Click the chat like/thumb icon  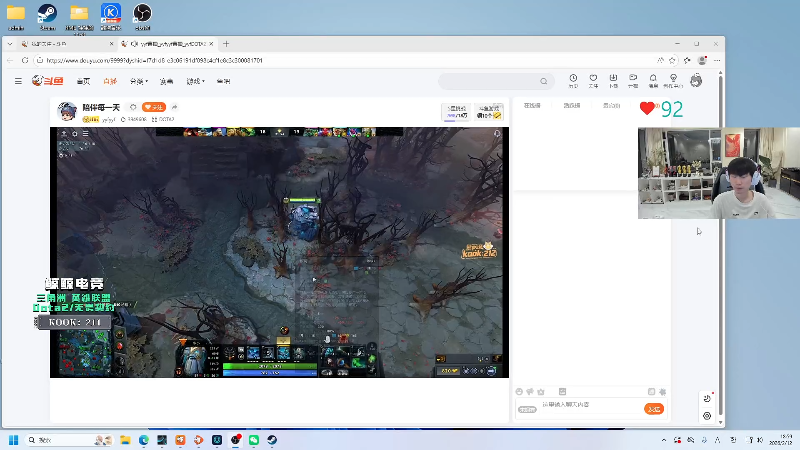click(530, 392)
